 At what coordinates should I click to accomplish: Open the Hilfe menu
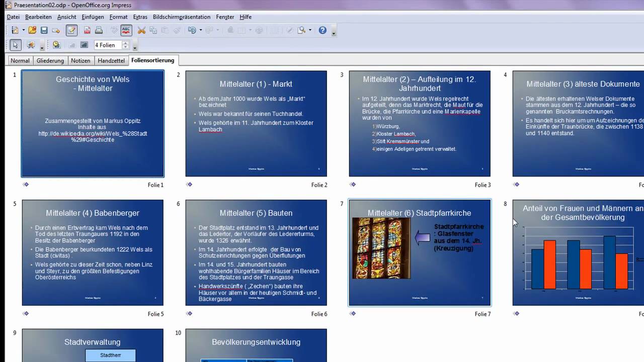click(x=246, y=17)
